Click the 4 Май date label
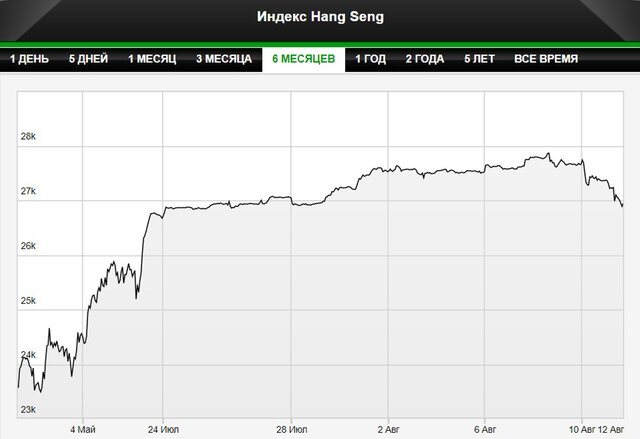Screen dimensions: 640x439 83,430
